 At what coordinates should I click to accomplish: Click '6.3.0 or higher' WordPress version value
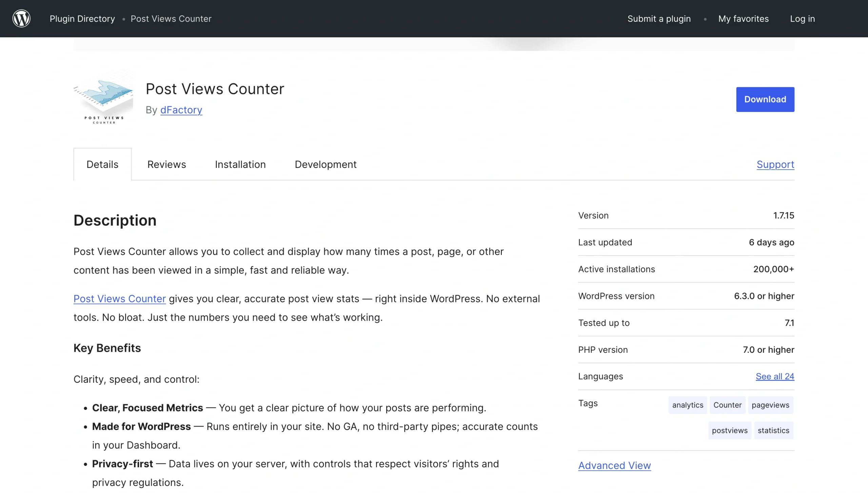tap(764, 296)
